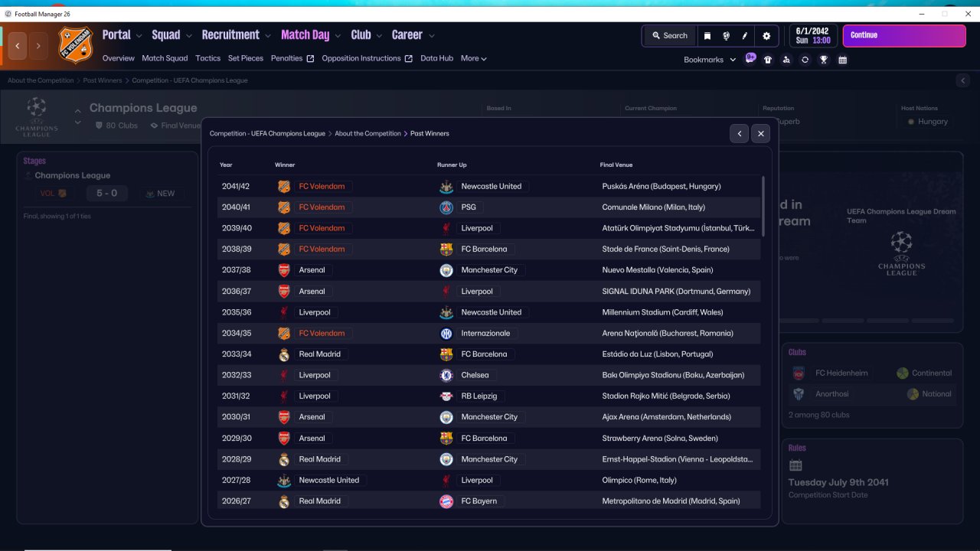Click the globe icon in the top toolbar
Viewport: 980px width, 551px height.
(726, 36)
